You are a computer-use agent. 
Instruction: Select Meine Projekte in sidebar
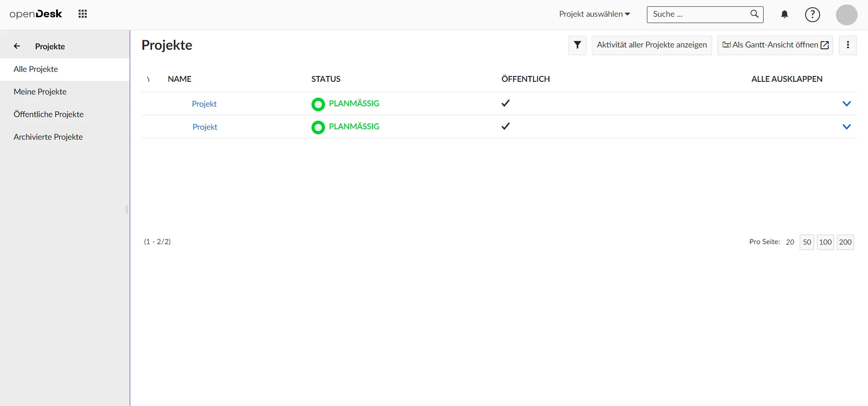[40, 92]
